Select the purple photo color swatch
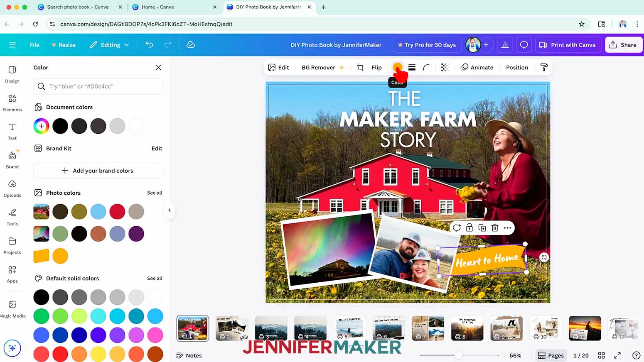 (136, 234)
